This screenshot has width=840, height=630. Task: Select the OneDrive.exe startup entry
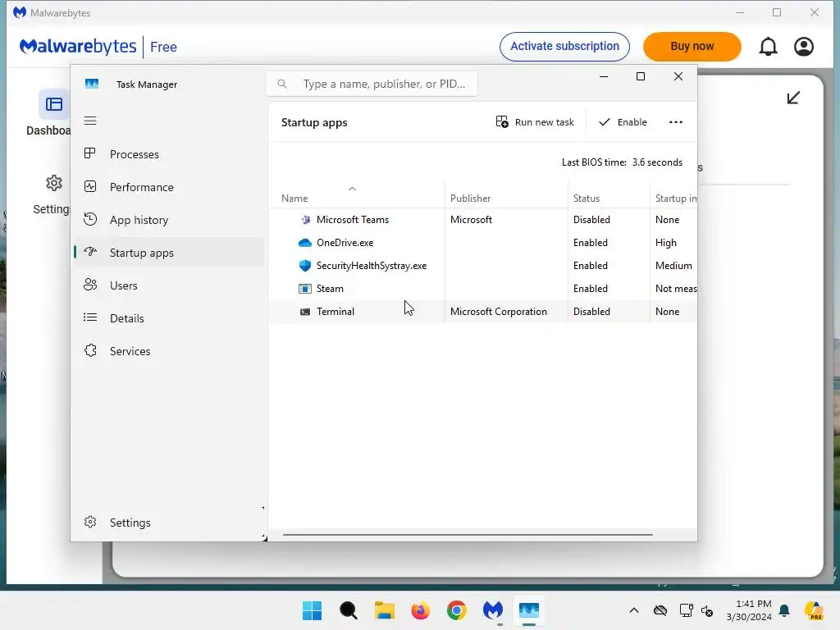click(x=482, y=243)
